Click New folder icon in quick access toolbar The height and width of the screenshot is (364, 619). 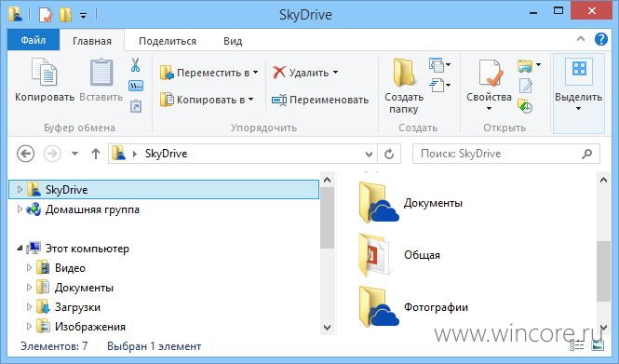tap(65, 15)
